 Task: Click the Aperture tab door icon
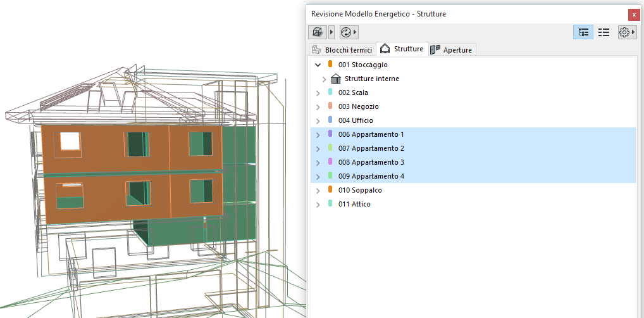click(x=435, y=50)
